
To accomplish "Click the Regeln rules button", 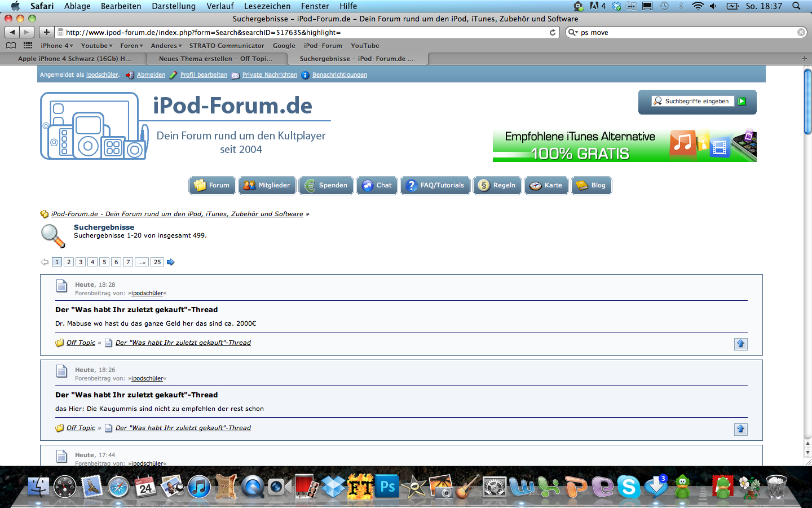I will pyautogui.click(x=497, y=185).
